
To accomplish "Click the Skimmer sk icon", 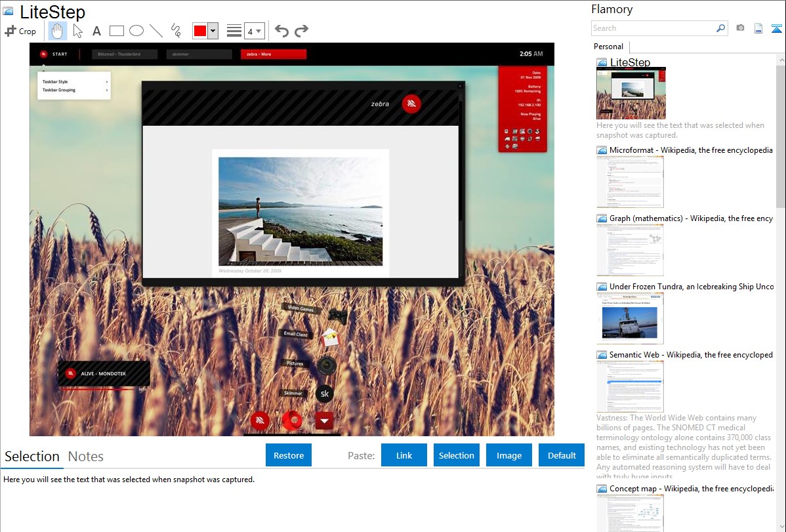I will coord(324,394).
